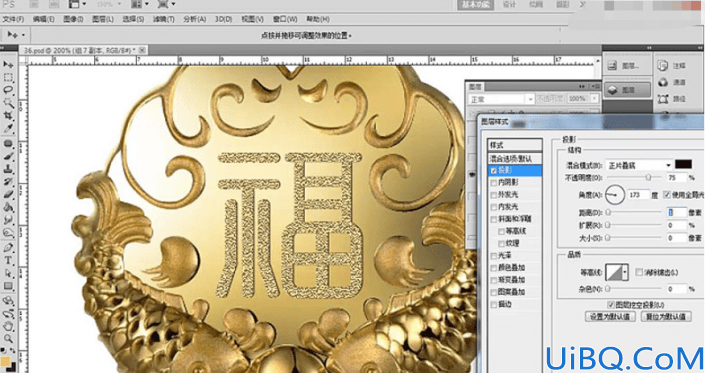This screenshot has width=705, height=373.
Task: Open the layers panel options menu
Action: [597, 86]
